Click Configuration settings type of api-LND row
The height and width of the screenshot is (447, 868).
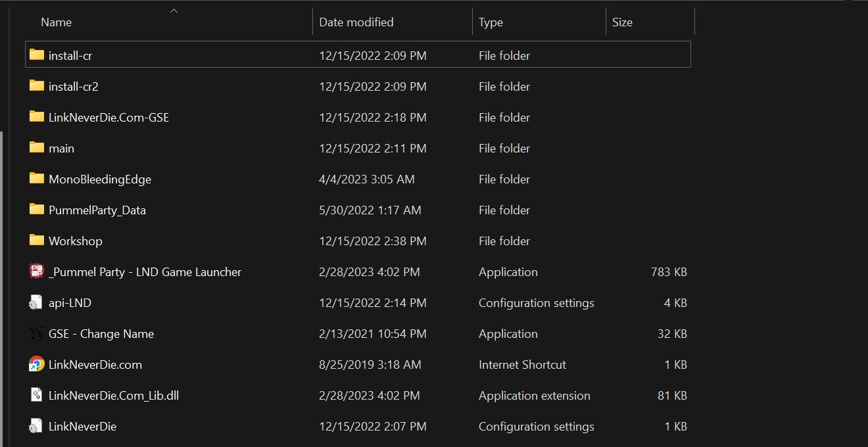537,303
